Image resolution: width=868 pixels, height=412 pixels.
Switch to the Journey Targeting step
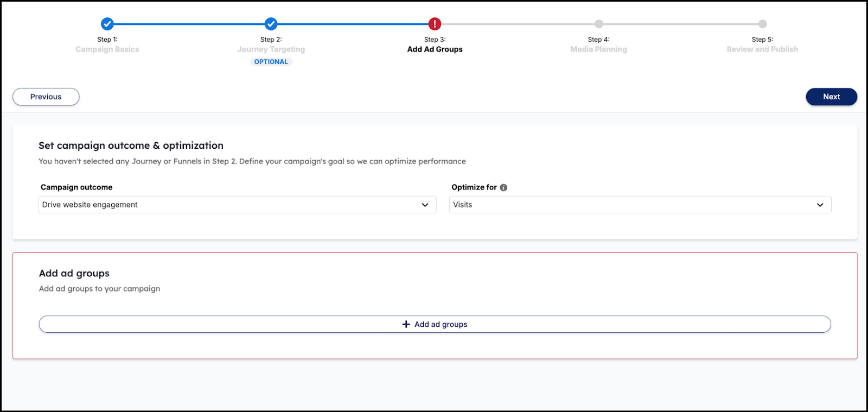(x=271, y=49)
